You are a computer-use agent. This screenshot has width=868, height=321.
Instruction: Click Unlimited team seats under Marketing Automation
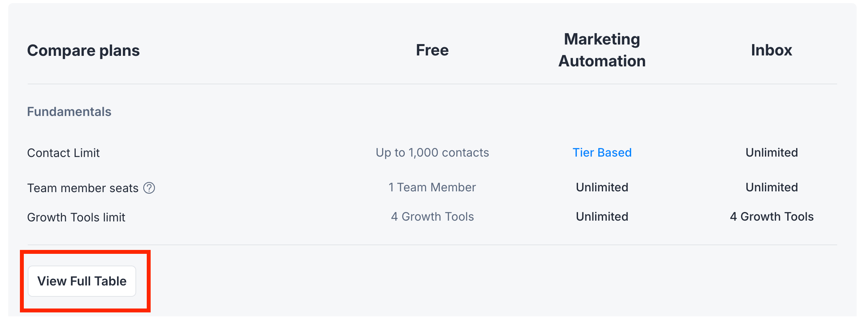[x=602, y=187]
